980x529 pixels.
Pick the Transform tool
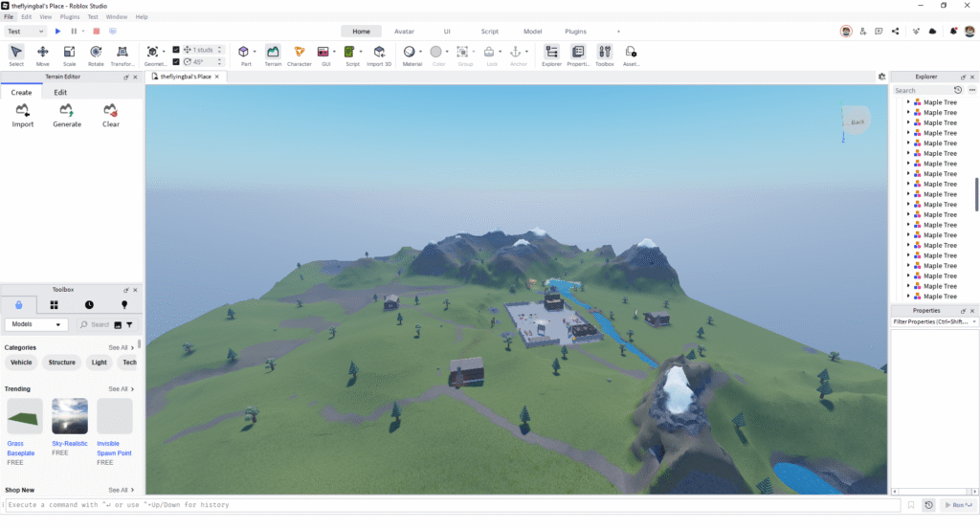tap(122, 55)
